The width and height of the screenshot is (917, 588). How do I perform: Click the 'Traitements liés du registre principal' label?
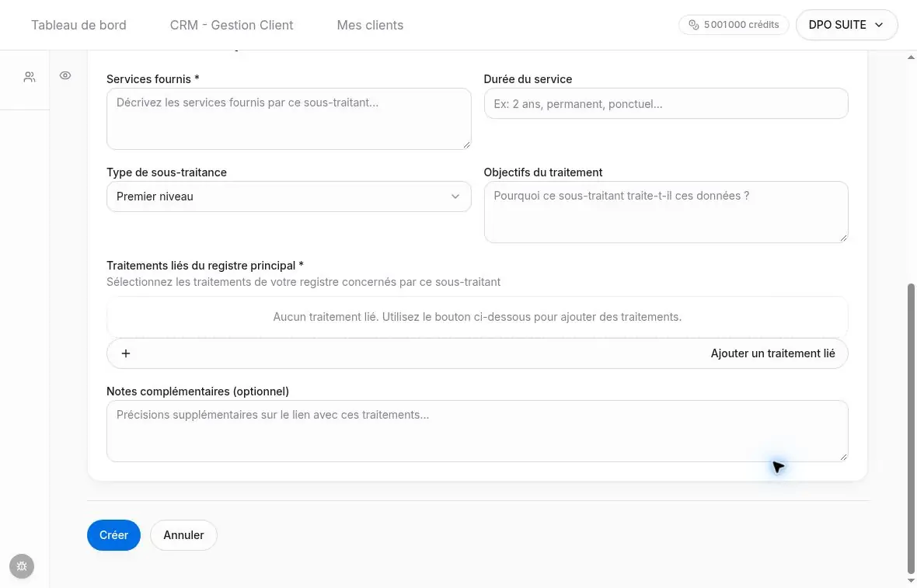204,266
